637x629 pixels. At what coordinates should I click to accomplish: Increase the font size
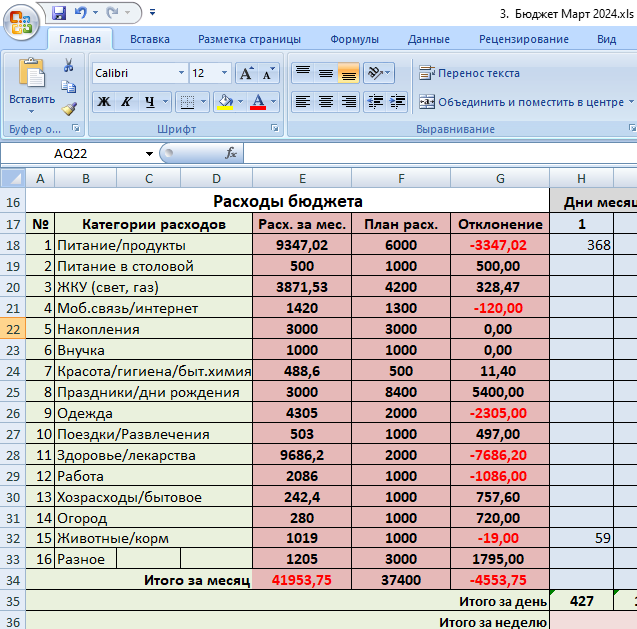[x=246, y=73]
